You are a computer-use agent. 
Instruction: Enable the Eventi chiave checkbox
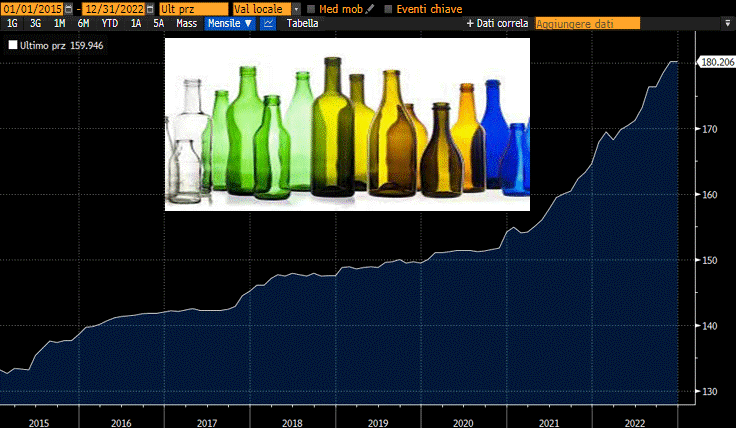tap(388, 9)
